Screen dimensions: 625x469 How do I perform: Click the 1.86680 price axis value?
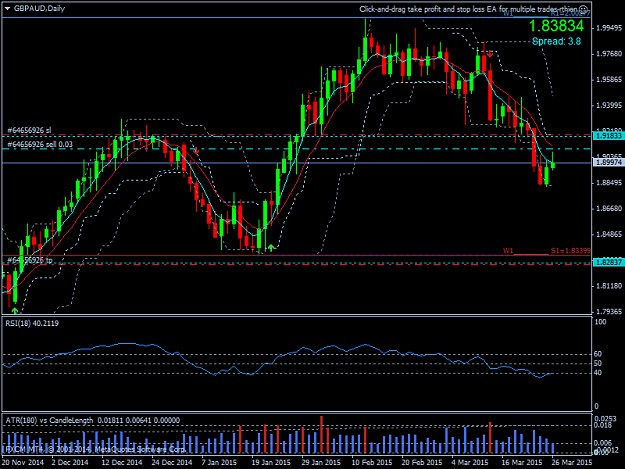click(x=609, y=208)
